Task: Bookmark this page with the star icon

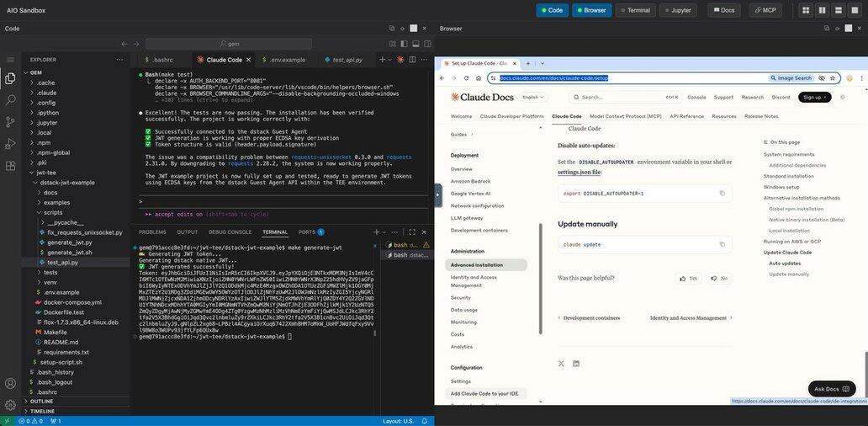Action: 833,78
